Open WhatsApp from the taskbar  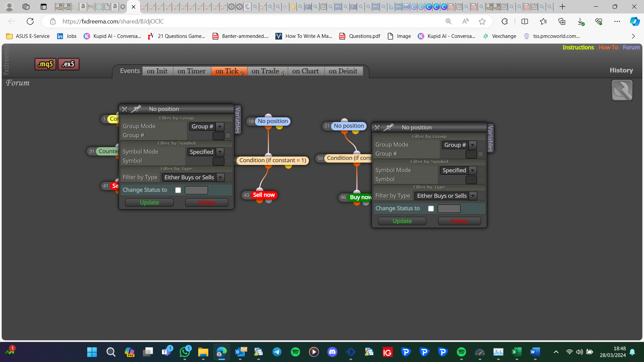tap(185, 352)
